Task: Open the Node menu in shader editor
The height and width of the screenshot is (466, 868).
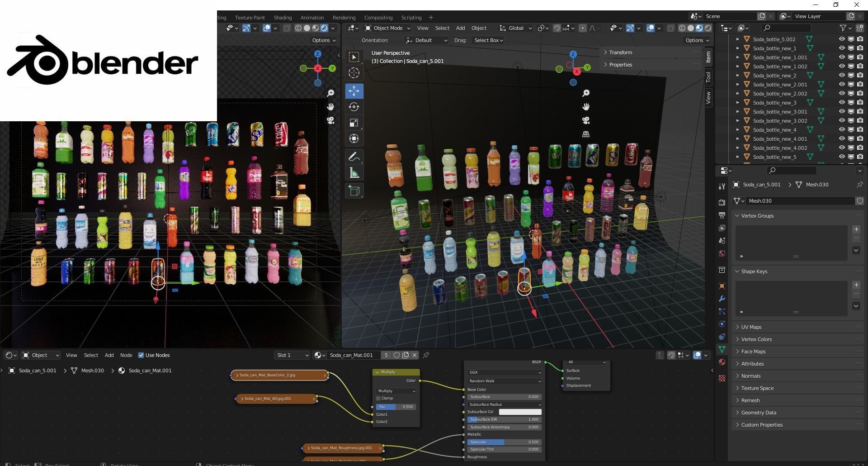Action: click(126, 355)
